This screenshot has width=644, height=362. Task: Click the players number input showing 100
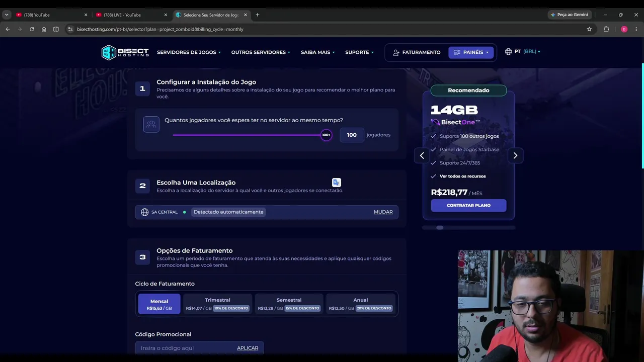click(352, 135)
